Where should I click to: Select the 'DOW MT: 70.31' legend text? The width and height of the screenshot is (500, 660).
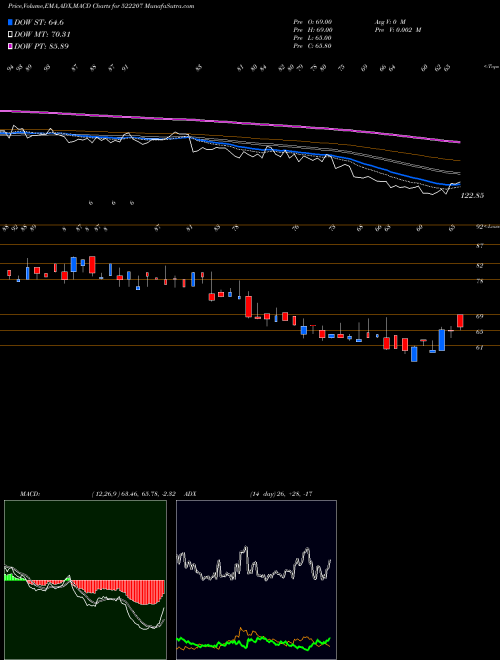point(42,35)
